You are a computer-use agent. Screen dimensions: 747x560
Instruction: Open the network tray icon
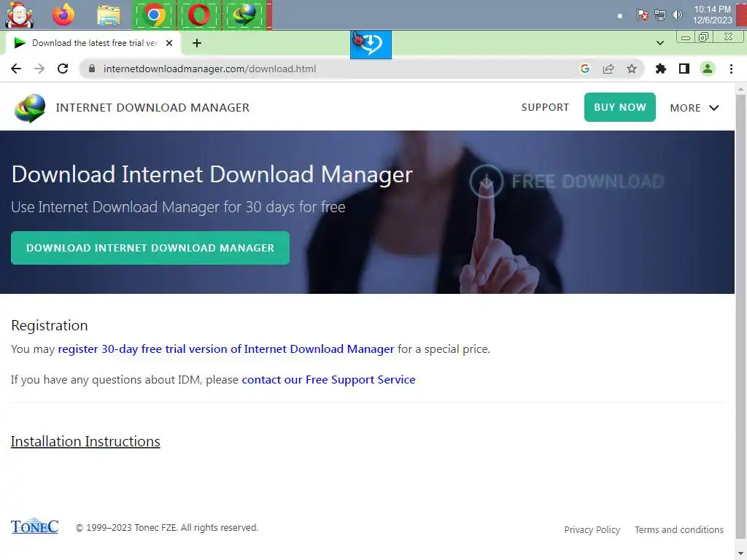coord(659,15)
